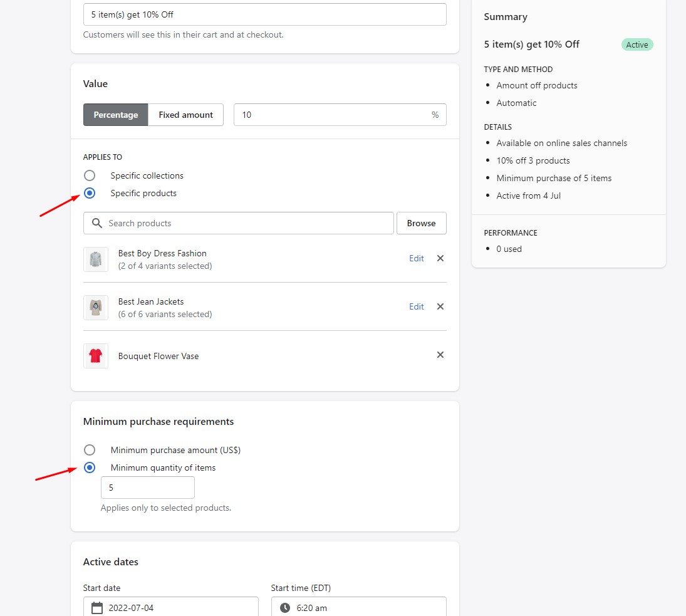Screen dimensions: 686x616
Task: Click '0 used' performance entry
Action: click(x=509, y=249)
